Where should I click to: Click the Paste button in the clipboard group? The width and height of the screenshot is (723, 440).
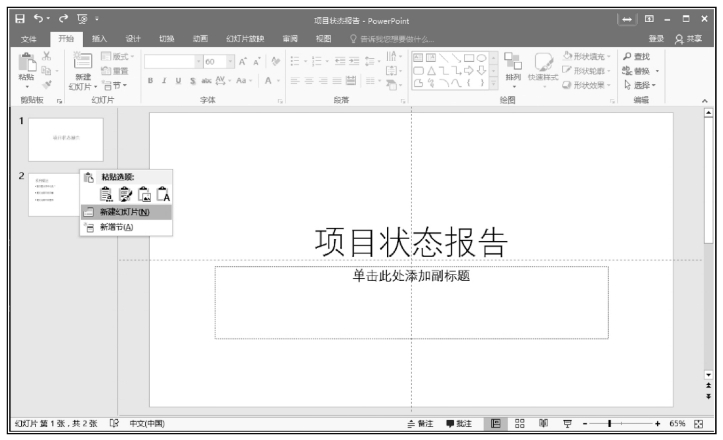click(x=26, y=72)
